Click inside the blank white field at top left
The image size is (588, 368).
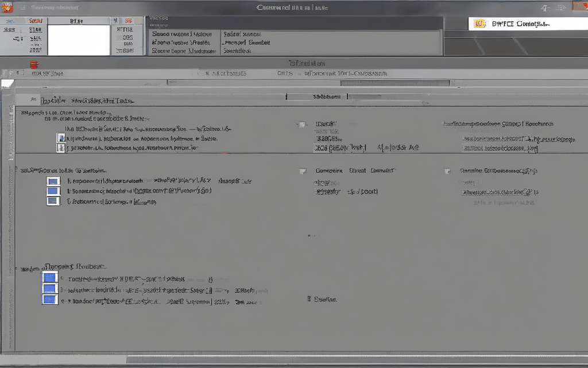click(78, 40)
